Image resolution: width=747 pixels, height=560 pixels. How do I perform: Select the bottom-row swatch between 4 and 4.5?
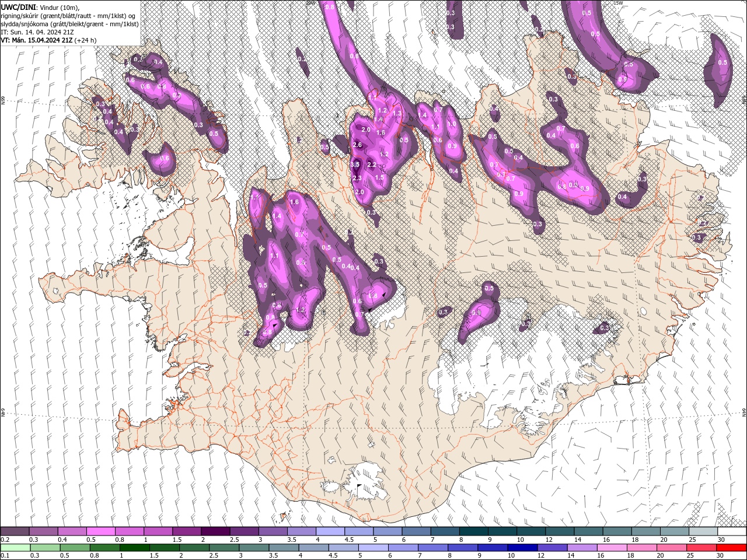pos(313,548)
